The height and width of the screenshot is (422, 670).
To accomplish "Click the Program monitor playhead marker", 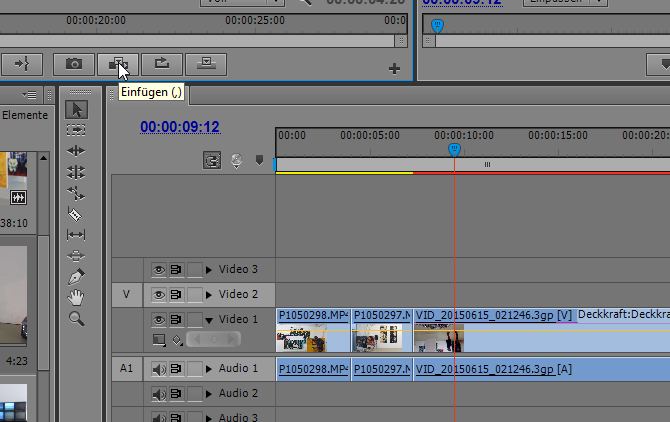I will (x=437, y=26).
